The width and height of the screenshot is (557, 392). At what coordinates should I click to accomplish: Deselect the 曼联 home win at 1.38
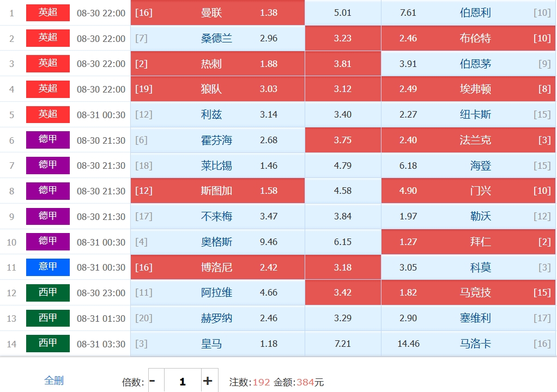pyautogui.click(x=217, y=13)
